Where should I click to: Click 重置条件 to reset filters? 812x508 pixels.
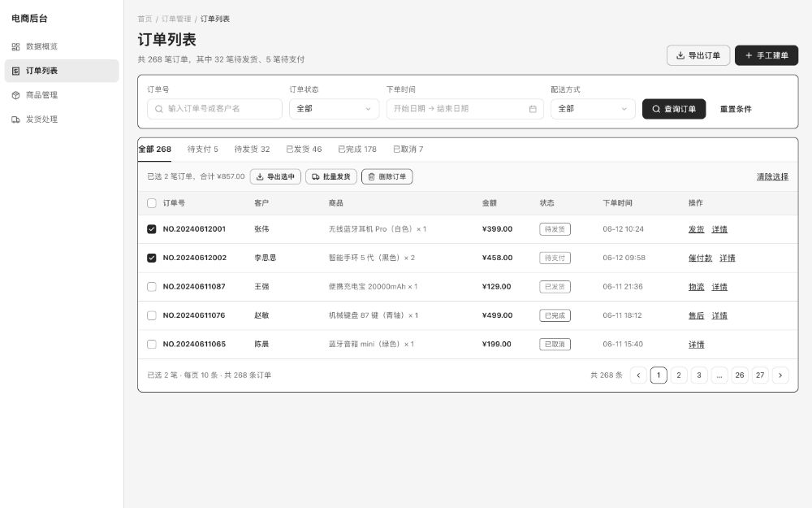(736, 109)
